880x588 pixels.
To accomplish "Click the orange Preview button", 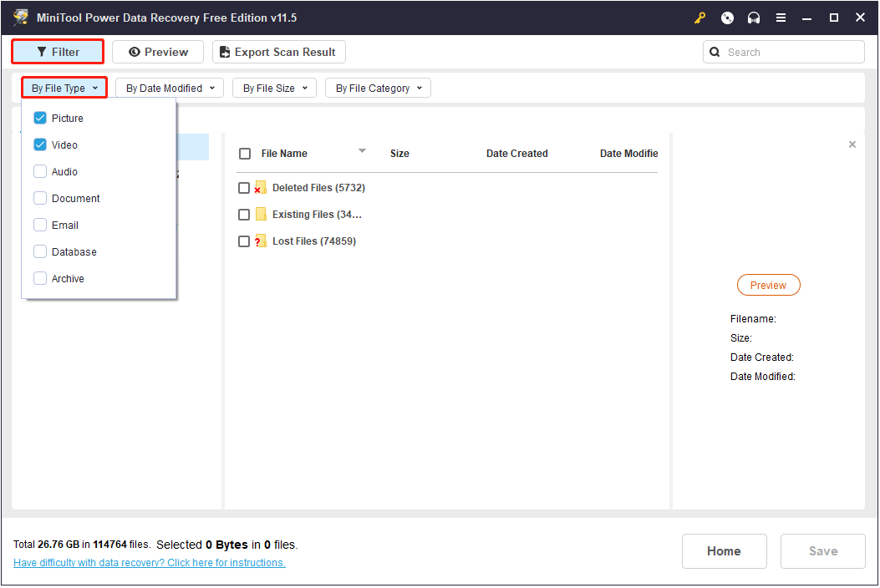I will point(768,285).
